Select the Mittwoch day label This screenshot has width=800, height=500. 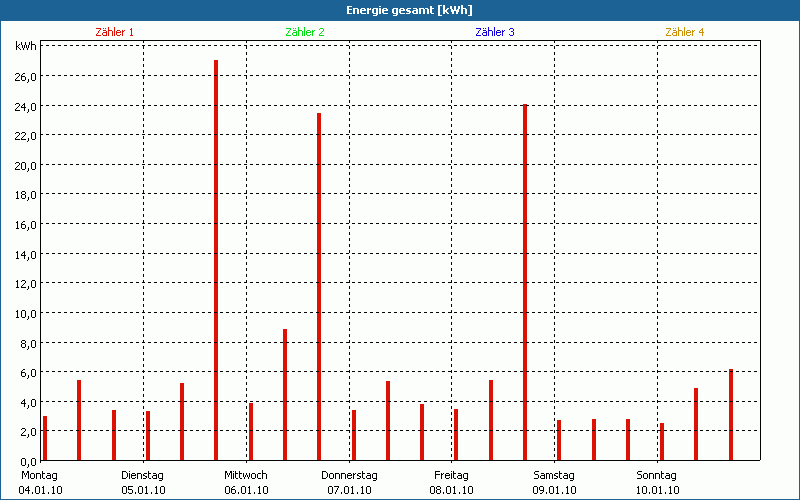[246, 476]
